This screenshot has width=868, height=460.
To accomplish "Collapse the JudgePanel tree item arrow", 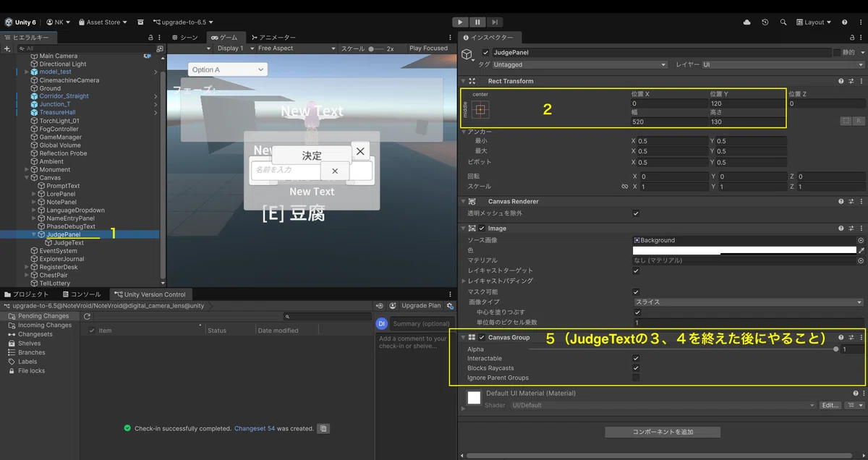I will click(x=34, y=234).
